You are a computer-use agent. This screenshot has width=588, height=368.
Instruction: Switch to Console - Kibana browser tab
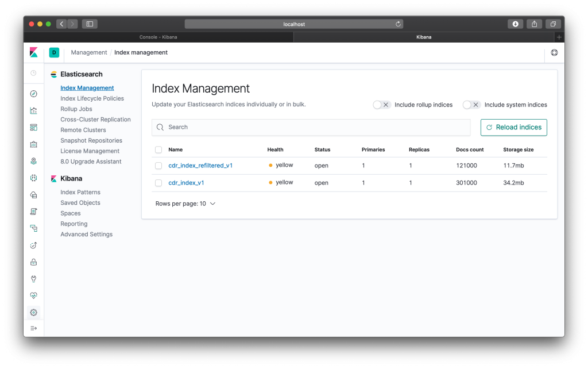coord(158,37)
